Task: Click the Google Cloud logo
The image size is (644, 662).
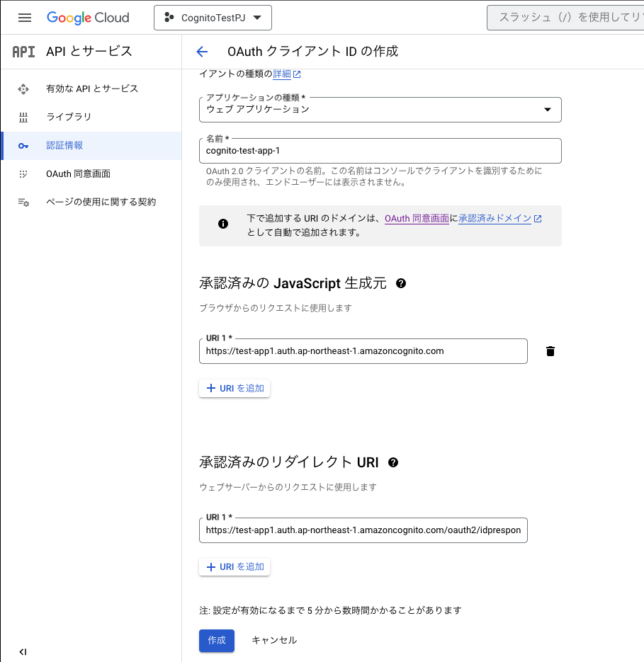Action: [x=88, y=18]
